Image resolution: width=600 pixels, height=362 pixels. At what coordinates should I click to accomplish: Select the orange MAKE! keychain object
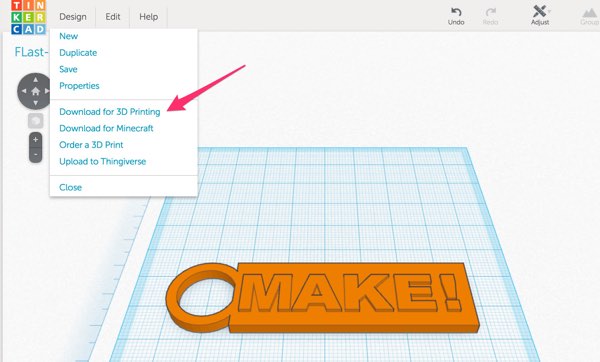[323, 298]
